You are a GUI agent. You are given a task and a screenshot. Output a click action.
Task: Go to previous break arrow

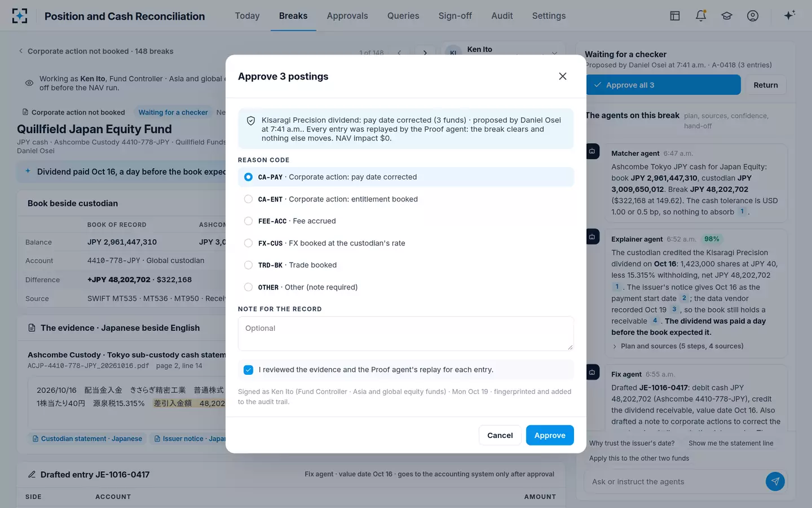[399, 52]
